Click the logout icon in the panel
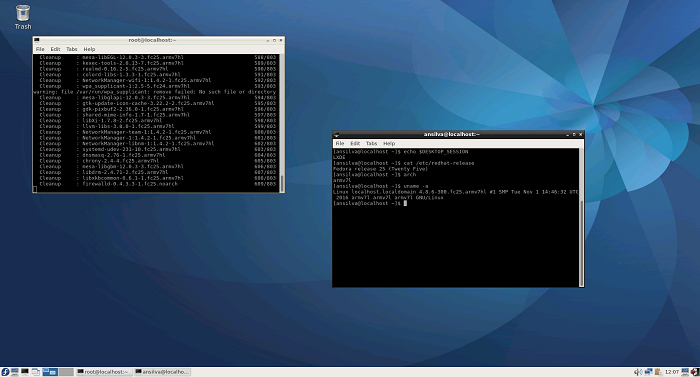The width and height of the screenshot is (700, 377). [695, 372]
